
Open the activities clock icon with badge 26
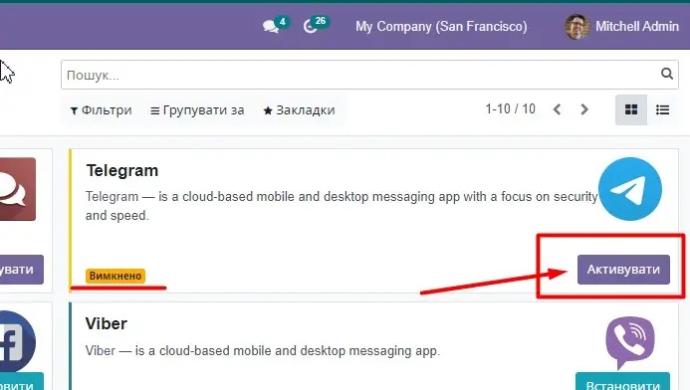click(x=316, y=25)
